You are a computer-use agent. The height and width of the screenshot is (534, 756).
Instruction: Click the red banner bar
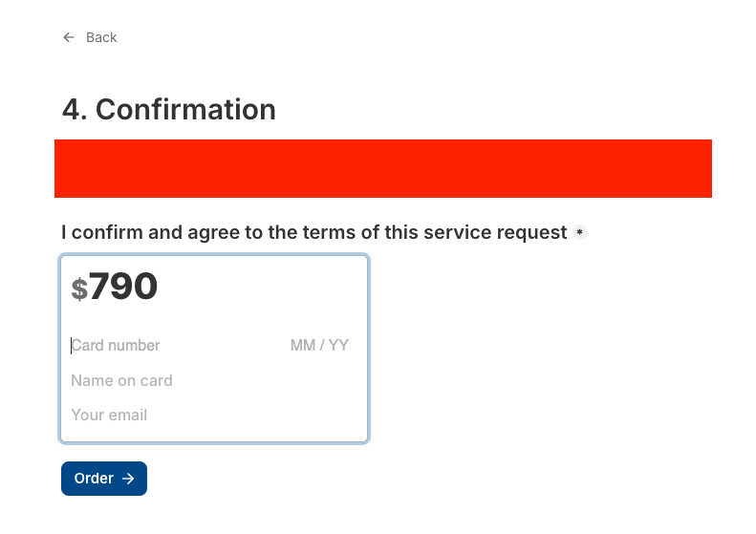(x=382, y=168)
